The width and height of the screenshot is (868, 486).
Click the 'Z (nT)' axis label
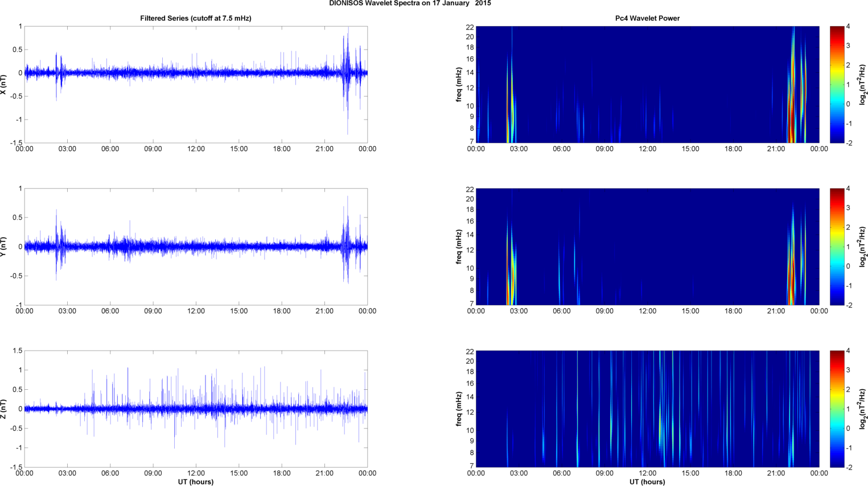[x=5, y=409]
